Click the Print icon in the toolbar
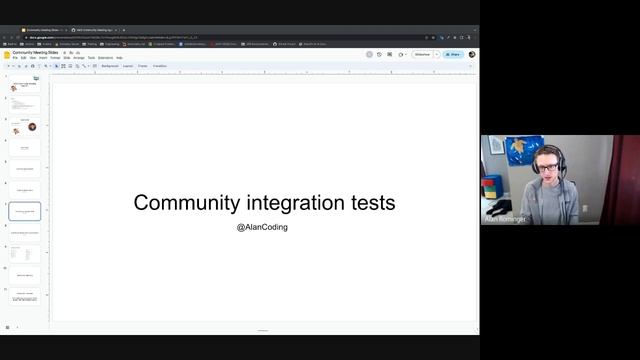This screenshot has width=640, height=360. coord(33,66)
